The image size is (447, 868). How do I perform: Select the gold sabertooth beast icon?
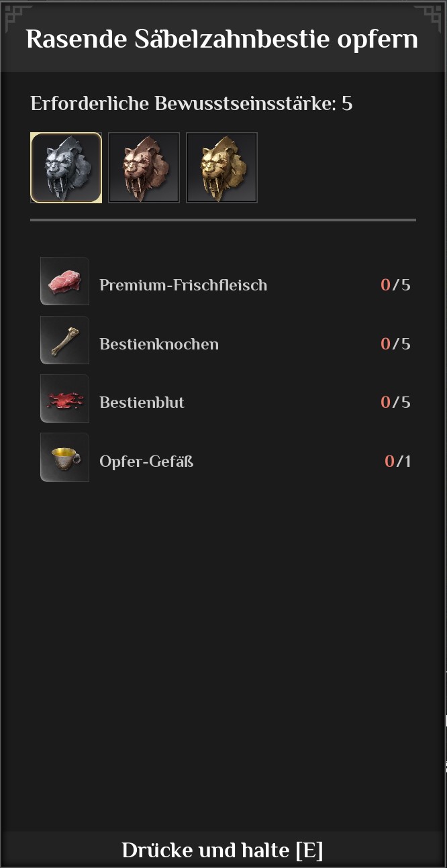click(x=221, y=168)
